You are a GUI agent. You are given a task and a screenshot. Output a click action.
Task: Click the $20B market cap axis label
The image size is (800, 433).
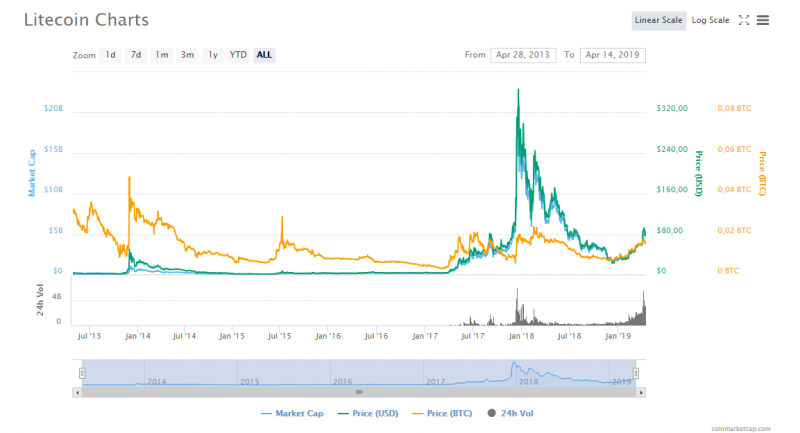click(x=53, y=109)
